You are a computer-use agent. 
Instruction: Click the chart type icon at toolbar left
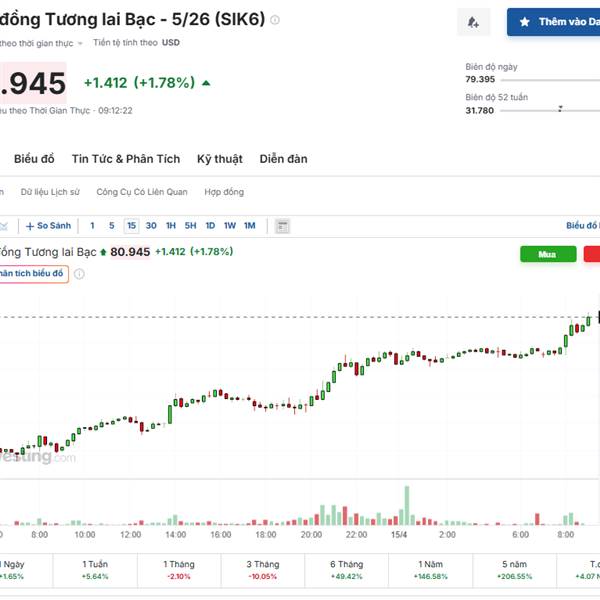[4, 226]
